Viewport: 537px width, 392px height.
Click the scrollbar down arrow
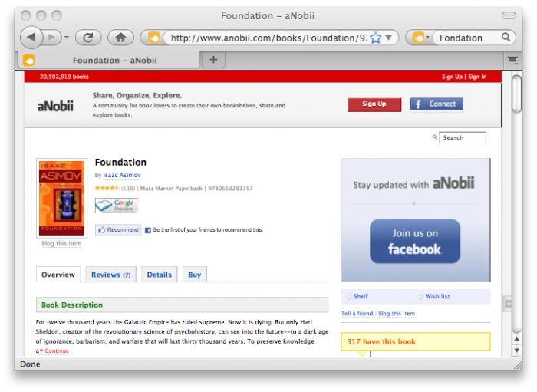pyautogui.click(x=517, y=351)
